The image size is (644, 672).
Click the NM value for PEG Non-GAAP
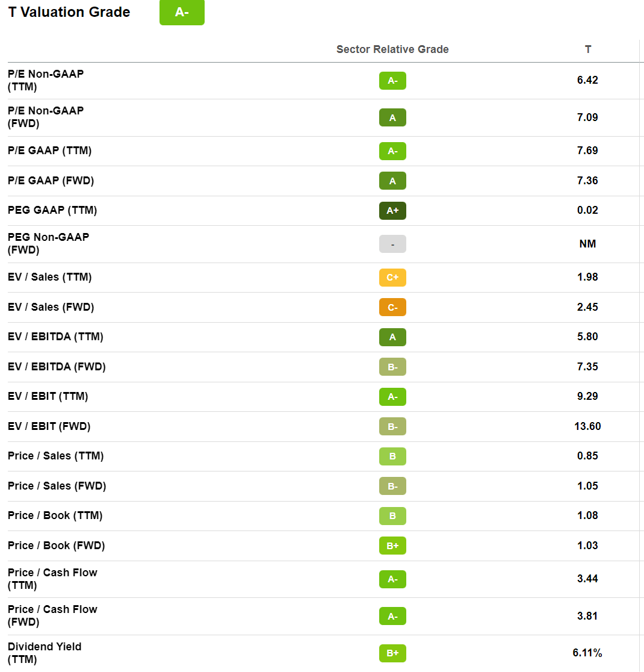click(587, 244)
